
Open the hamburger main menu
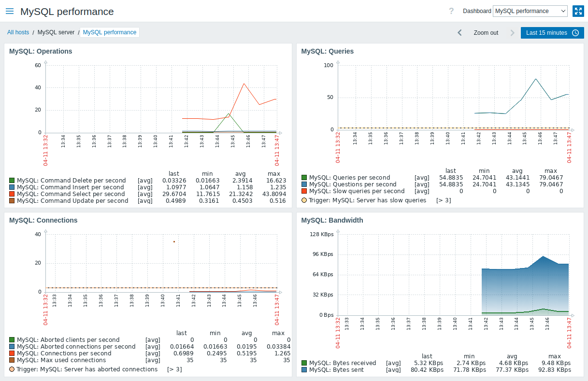10,11
